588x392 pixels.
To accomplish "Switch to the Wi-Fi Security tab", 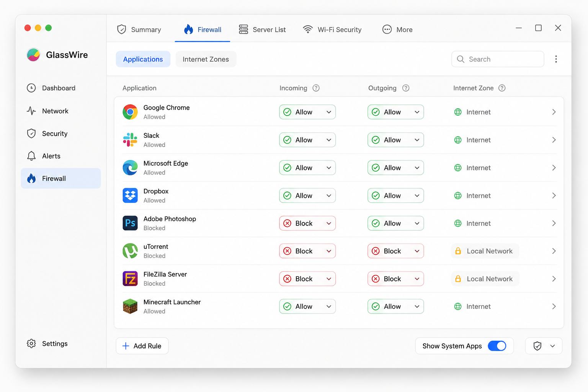I will [332, 29].
